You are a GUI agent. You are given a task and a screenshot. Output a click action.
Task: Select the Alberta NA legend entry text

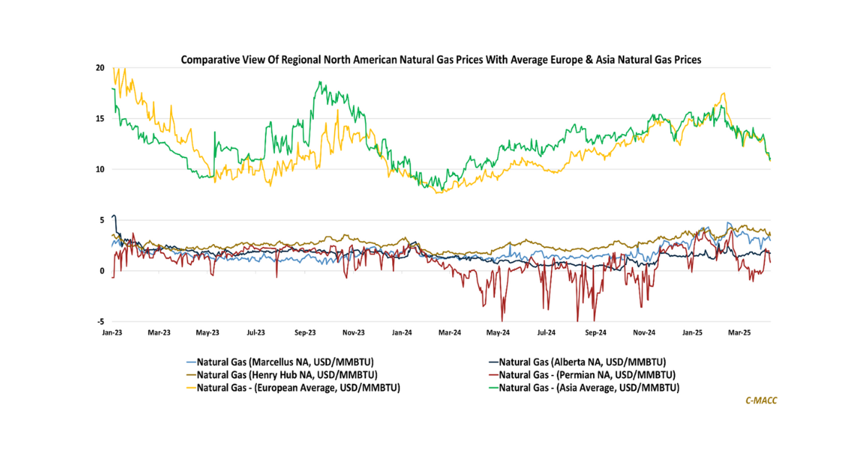coord(582,361)
